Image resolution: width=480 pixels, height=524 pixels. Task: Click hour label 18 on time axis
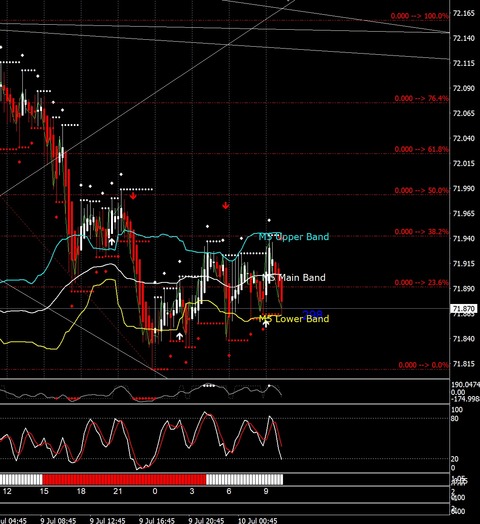81,491
